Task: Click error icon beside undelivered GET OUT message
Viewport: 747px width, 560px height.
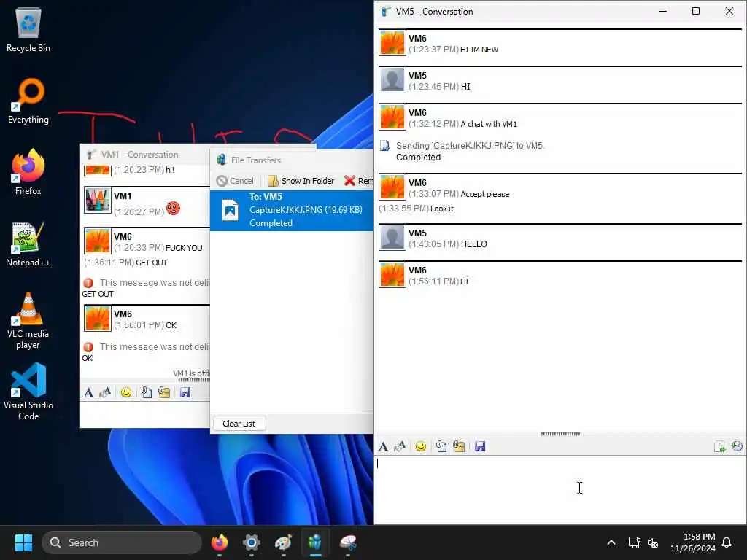Action: 88,283
